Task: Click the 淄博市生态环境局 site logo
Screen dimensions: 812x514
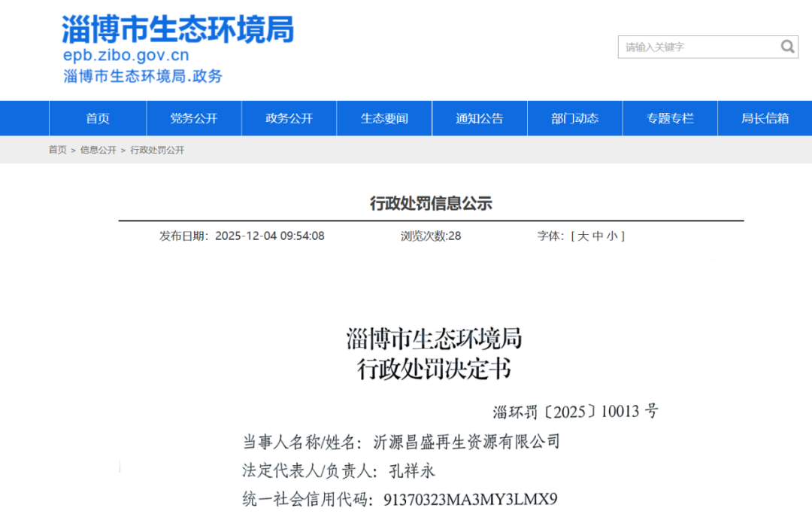Action: pos(177,29)
